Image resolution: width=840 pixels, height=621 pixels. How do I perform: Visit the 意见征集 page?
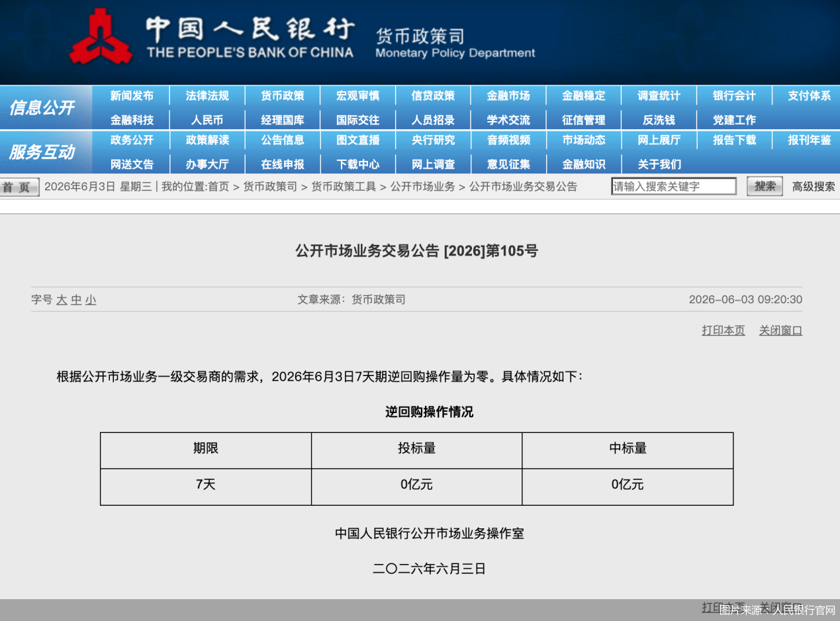coord(508,164)
